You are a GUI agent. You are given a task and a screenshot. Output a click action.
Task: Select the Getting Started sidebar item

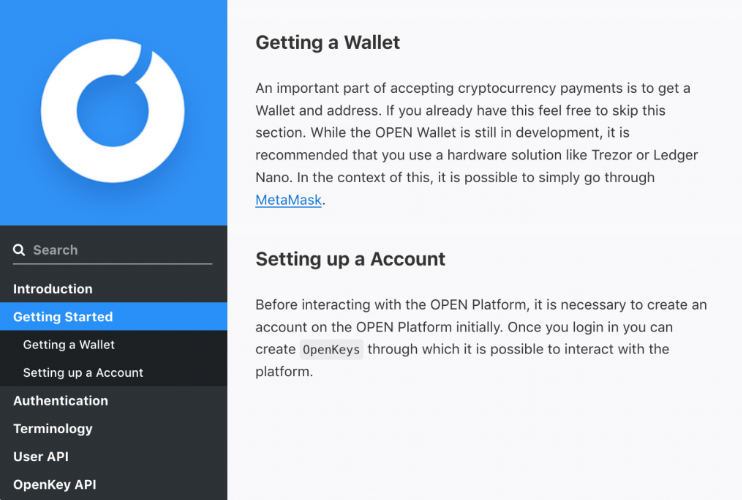tap(114, 316)
